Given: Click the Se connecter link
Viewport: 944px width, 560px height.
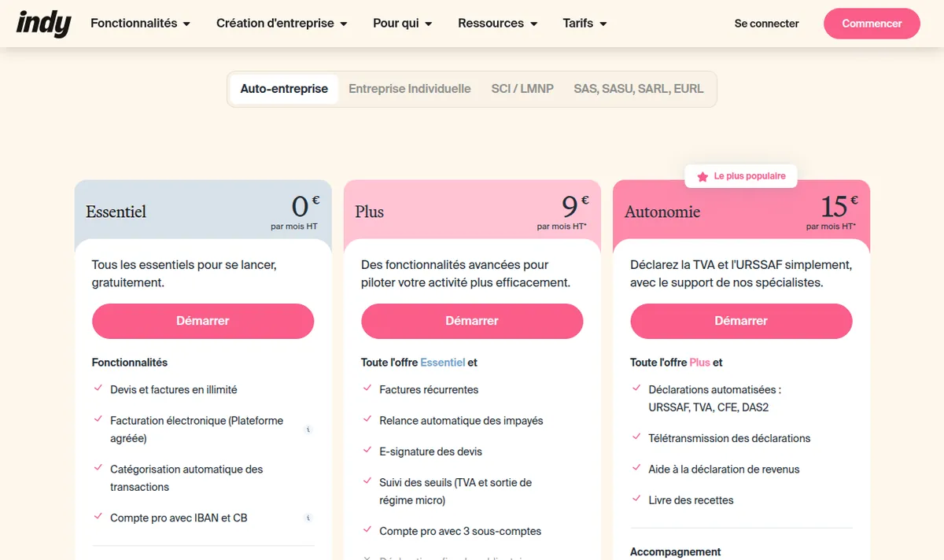Looking at the screenshot, I should [x=767, y=24].
